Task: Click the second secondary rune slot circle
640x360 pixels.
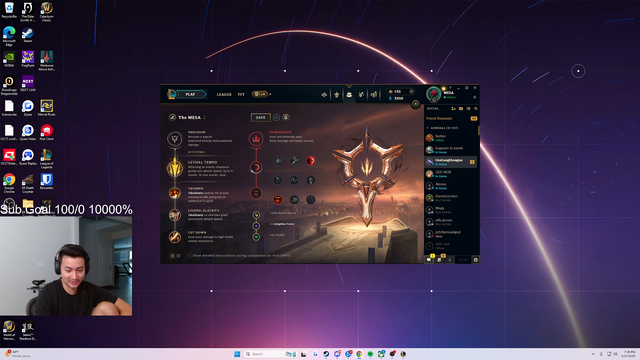Action: coord(256,193)
